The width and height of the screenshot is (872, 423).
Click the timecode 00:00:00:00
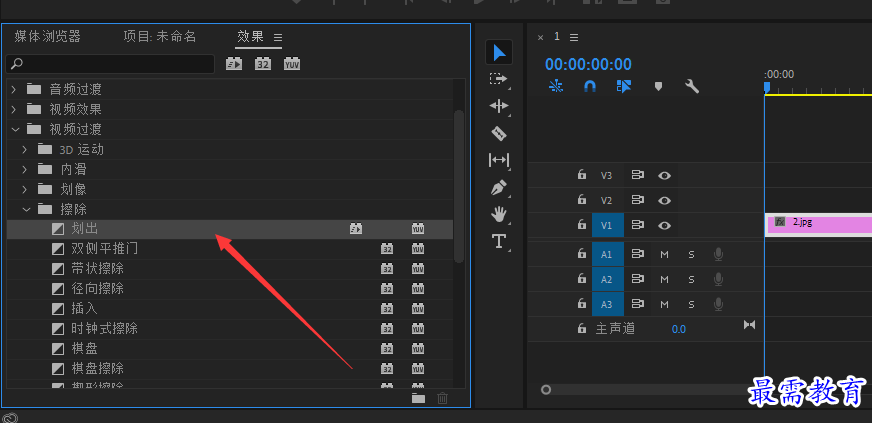click(x=588, y=64)
